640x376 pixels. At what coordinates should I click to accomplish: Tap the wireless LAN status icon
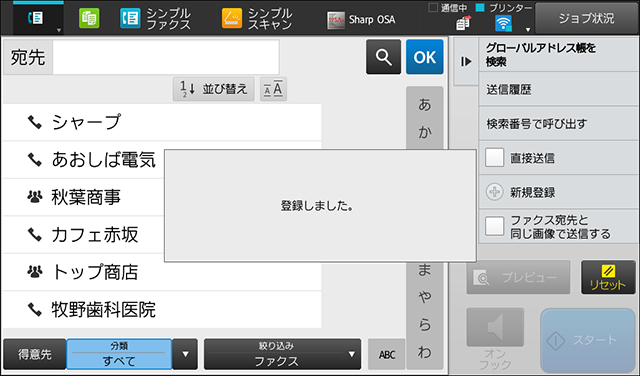tap(503, 23)
